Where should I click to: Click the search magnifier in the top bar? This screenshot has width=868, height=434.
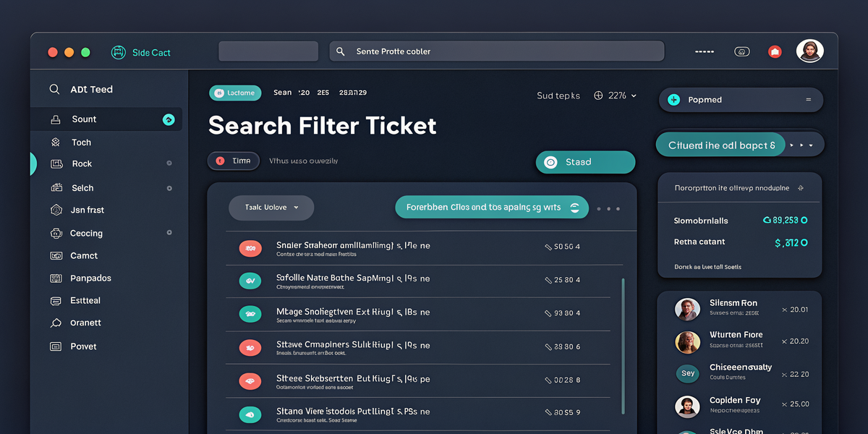(x=340, y=52)
